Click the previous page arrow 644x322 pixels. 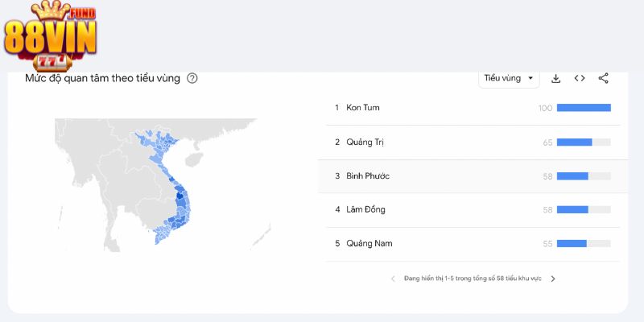(393, 279)
